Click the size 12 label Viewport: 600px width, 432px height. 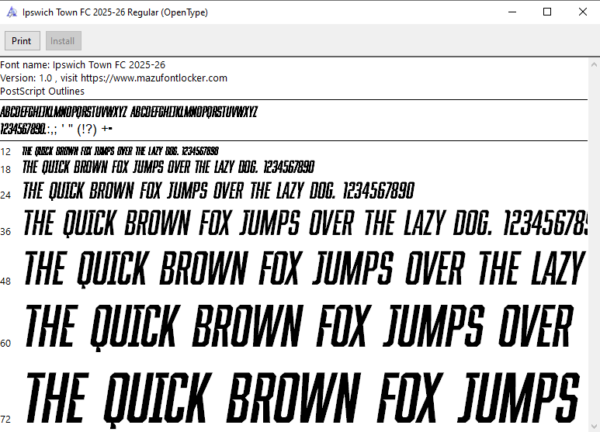click(5, 152)
